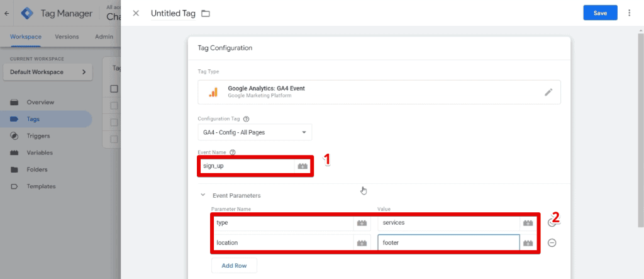644x279 pixels.
Task: Open the Event Name help icon
Action: [233, 152]
